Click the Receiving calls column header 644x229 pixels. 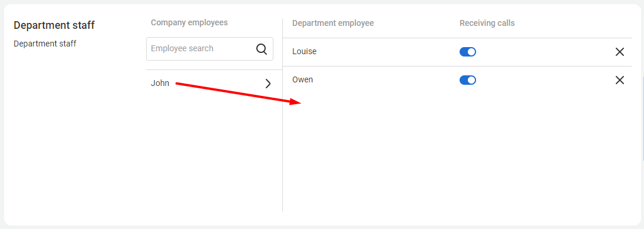coord(487,23)
